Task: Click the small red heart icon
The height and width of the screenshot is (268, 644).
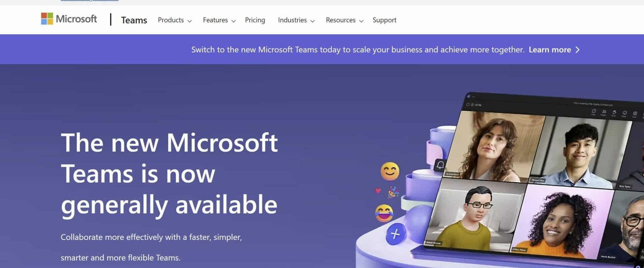Action: (x=378, y=191)
